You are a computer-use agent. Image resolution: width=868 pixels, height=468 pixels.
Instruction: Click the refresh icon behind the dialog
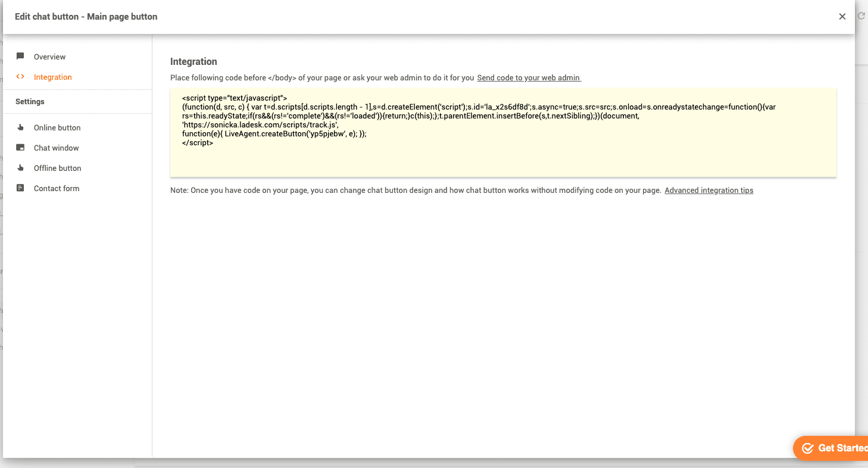(x=861, y=16)
